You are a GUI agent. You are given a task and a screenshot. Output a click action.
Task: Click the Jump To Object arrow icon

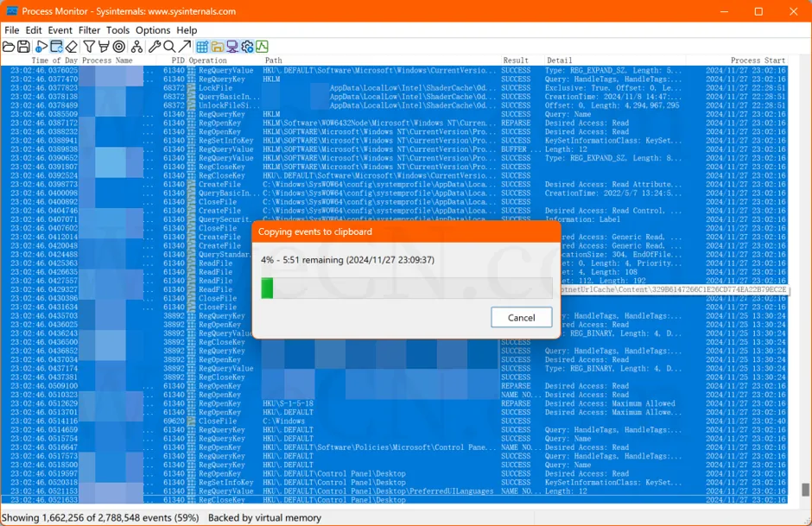tap(184, 47)
